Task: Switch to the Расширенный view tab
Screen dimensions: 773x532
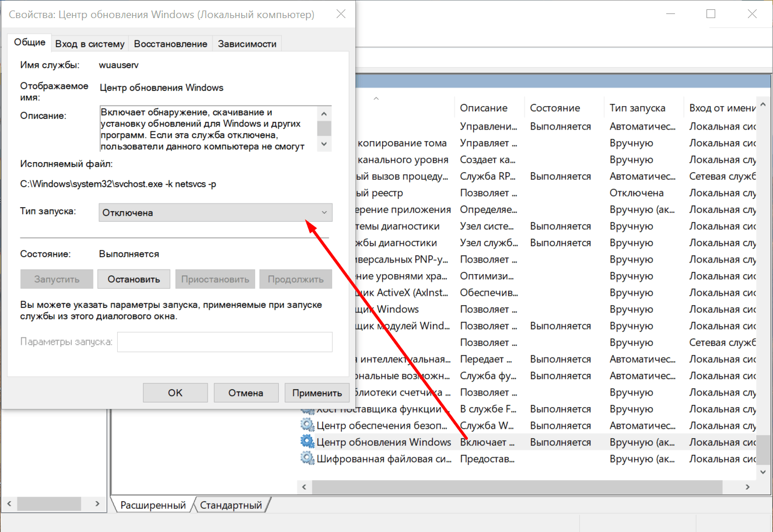Action: point(153,505)
